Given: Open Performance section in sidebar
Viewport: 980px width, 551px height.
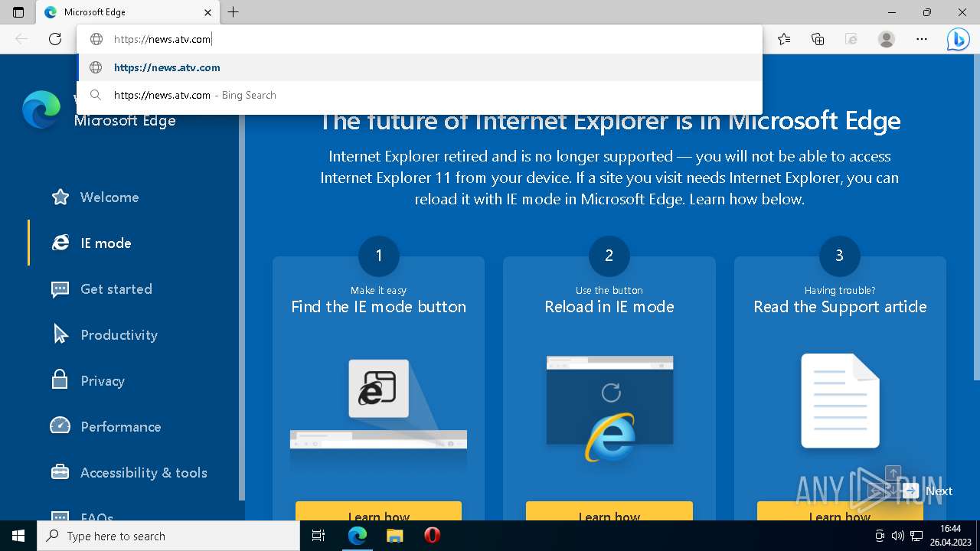Looking at the screenshot, I should [x=121, y=426].
